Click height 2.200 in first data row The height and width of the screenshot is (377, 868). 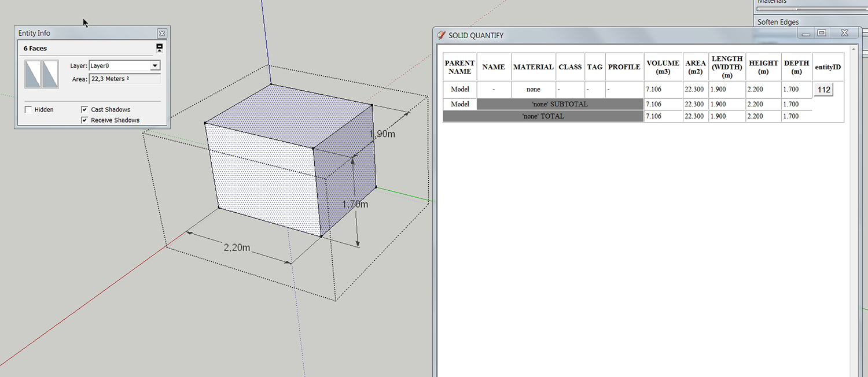click(x=756, y=90)
